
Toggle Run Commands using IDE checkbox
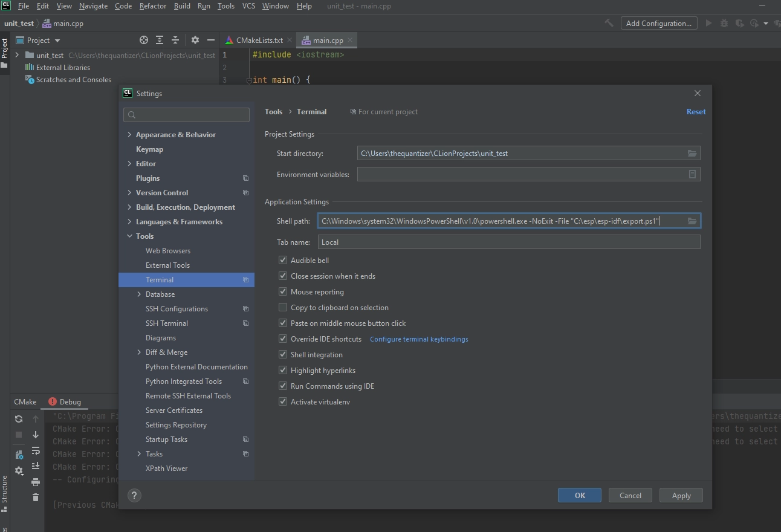click(x=283, y=386)
